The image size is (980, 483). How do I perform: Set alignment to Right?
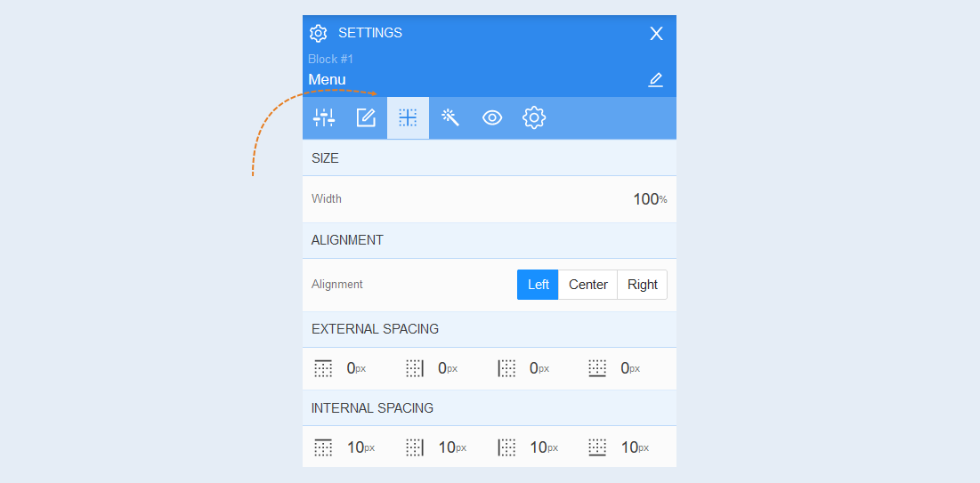(x=643, y=285)
